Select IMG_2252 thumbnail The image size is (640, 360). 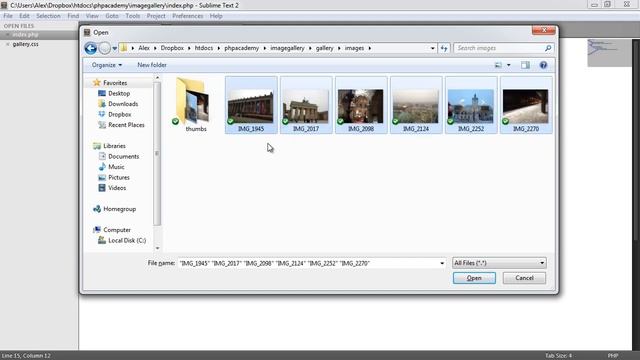coord(471,105)
